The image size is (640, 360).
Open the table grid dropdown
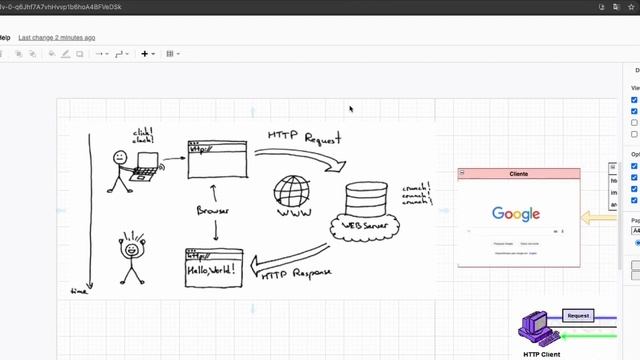(173, 54)
